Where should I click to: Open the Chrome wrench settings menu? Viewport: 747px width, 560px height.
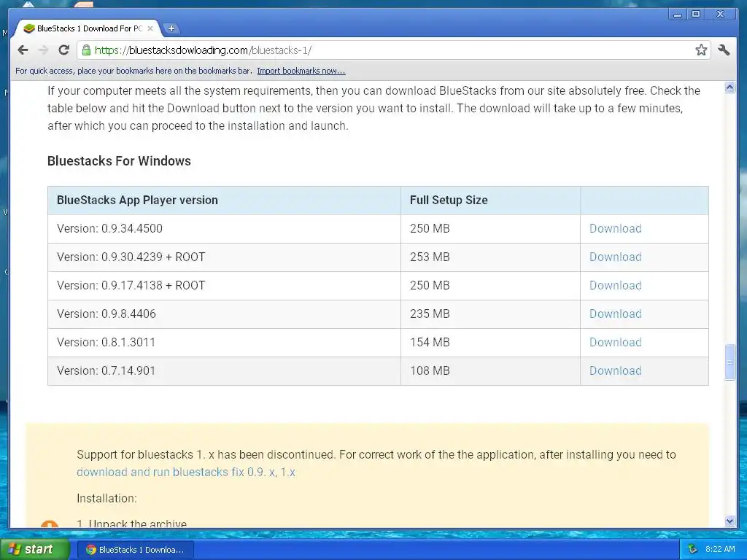pyautogui.click(x=724, y=50)
